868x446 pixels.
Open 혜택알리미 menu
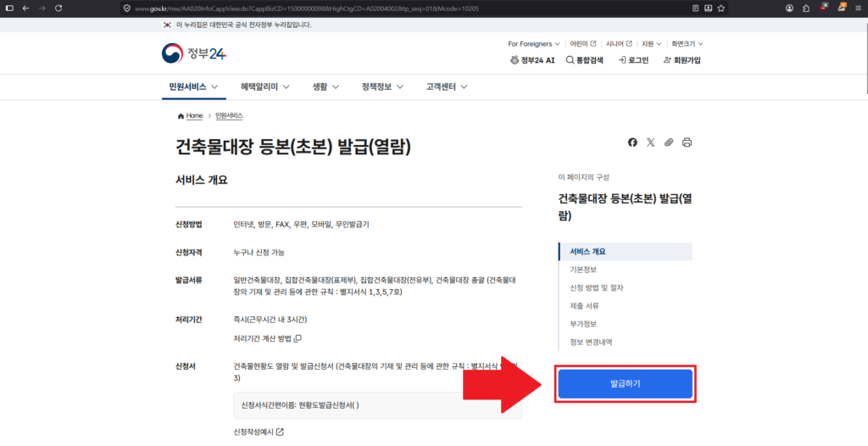pyautogui.click(x=265, y=87)
